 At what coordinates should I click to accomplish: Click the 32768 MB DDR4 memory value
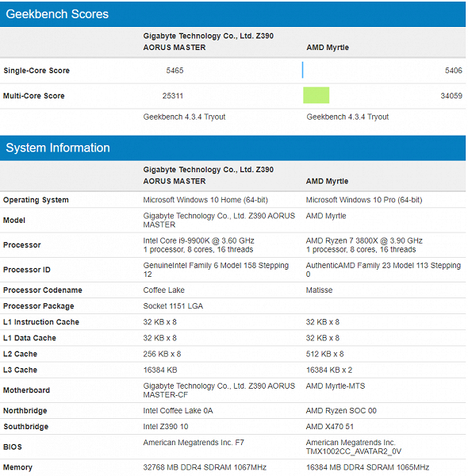[205, 467]
